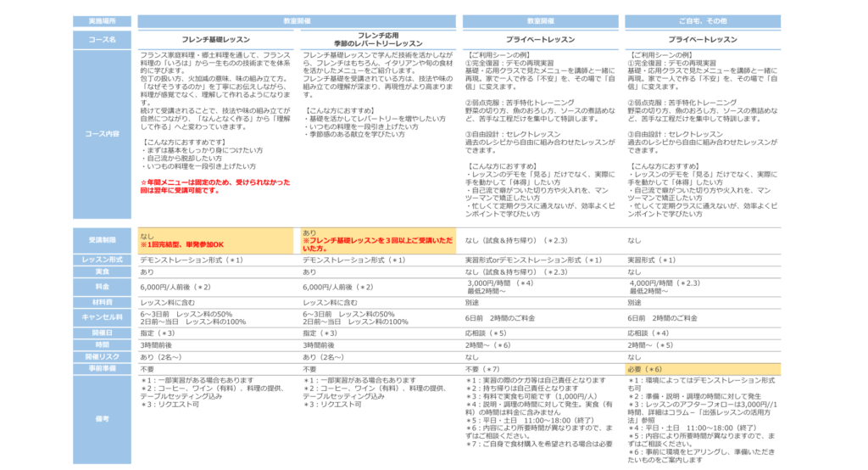Click the 実施場所 row header
The image size is (868, 470).
101,19
